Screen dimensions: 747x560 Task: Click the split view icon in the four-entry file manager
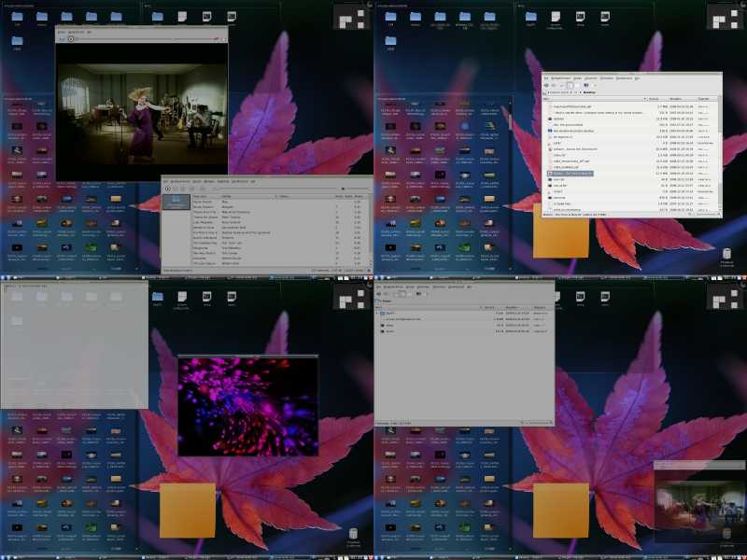click(418, 294)
